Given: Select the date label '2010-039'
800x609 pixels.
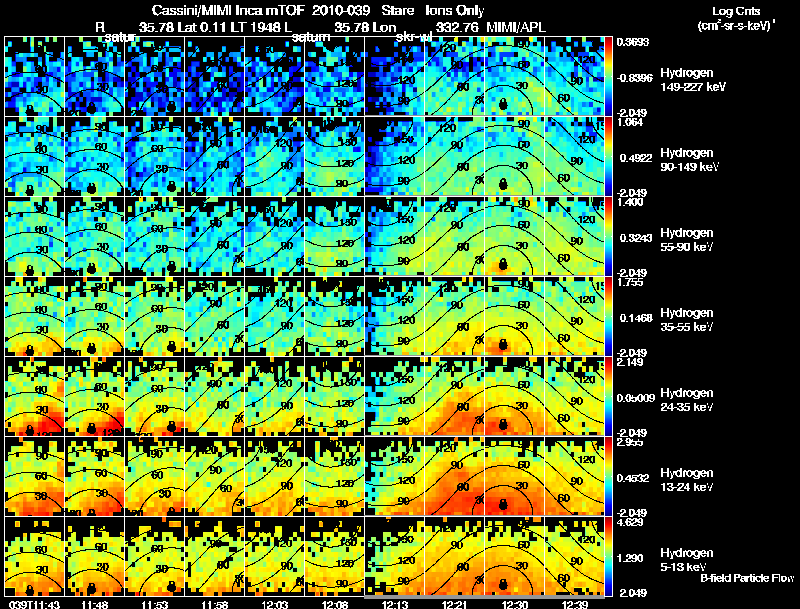Looking at the screenshot, I should pyautogui.click(x=340, y=11).
